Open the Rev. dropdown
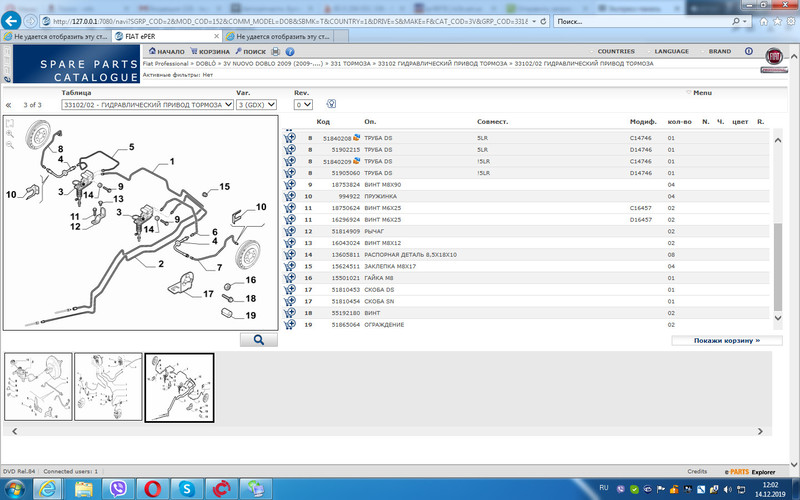 303,105
